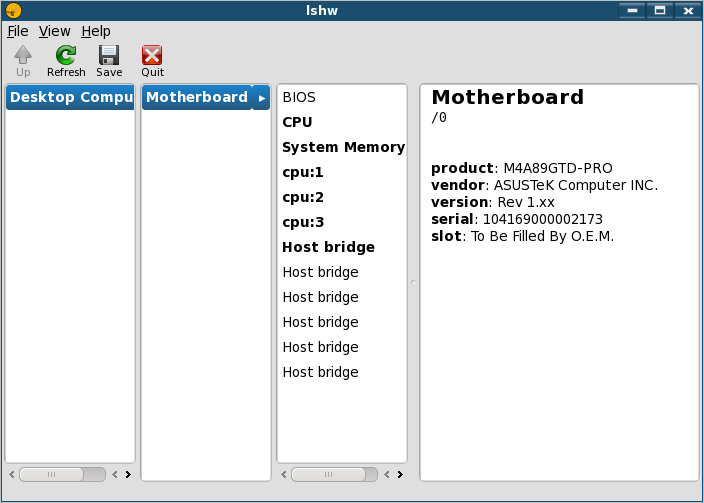Maximize the lshw window
704x503 pixels.
[x=660, y=10]
